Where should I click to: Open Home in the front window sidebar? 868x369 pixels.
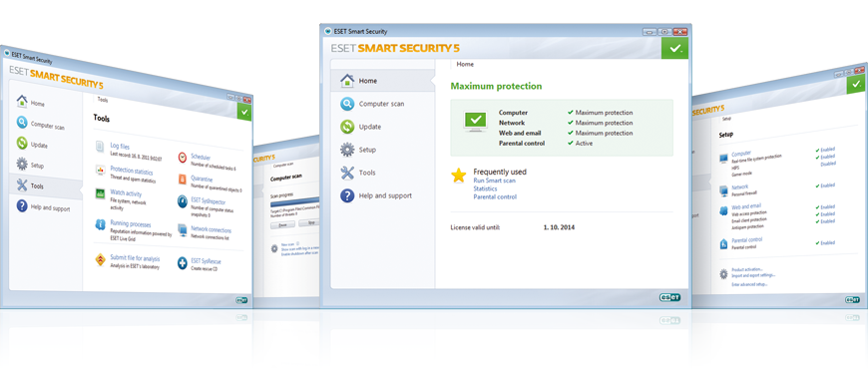[383, 81]
